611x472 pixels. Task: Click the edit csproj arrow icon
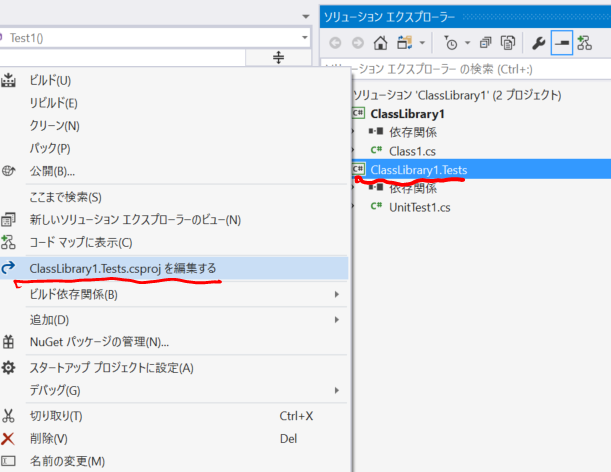pos(8,267)
